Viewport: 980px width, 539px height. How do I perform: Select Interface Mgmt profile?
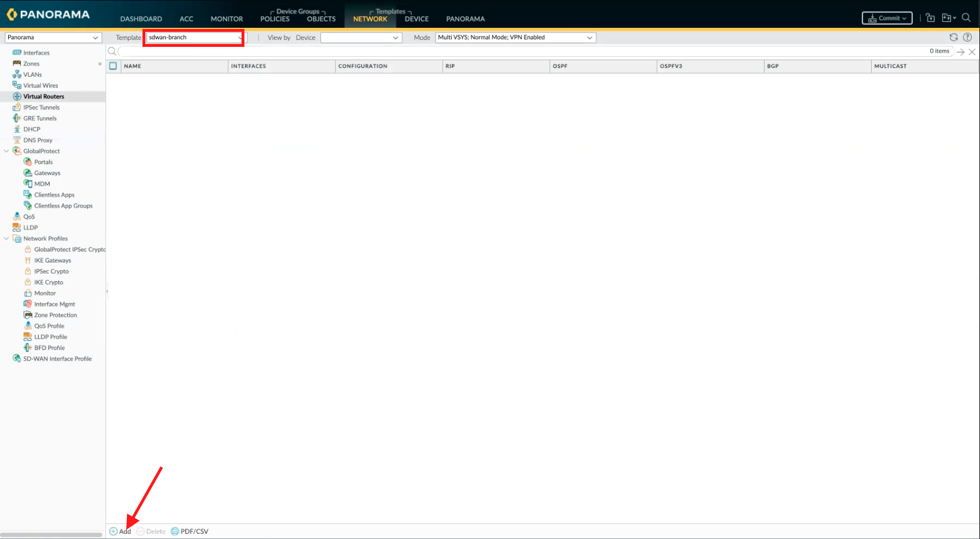54,305
